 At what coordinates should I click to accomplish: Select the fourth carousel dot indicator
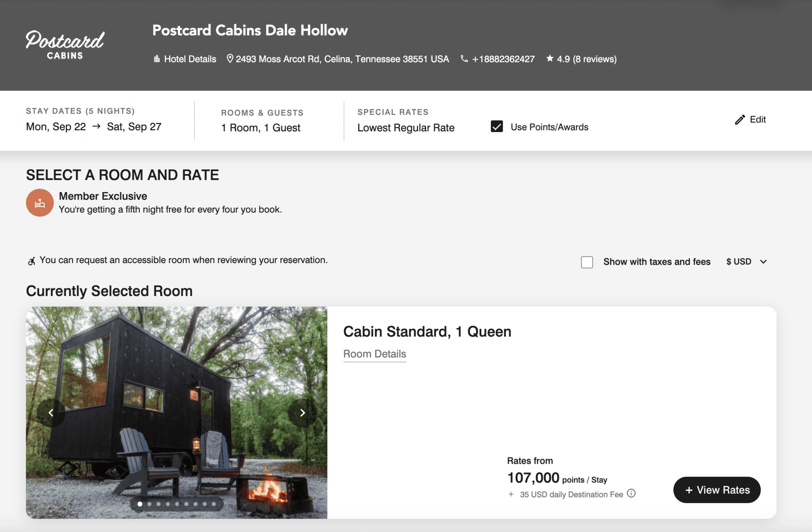click(x=168, y=504)
